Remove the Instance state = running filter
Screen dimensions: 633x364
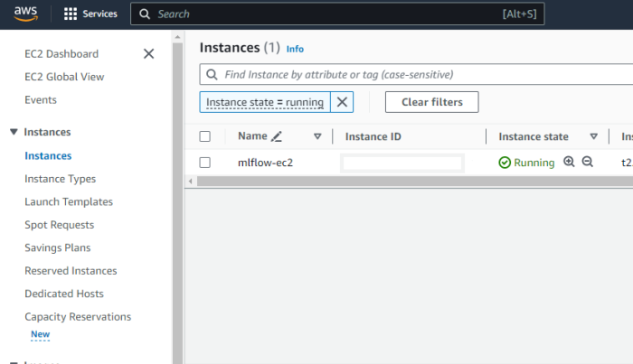pos(342,102)
